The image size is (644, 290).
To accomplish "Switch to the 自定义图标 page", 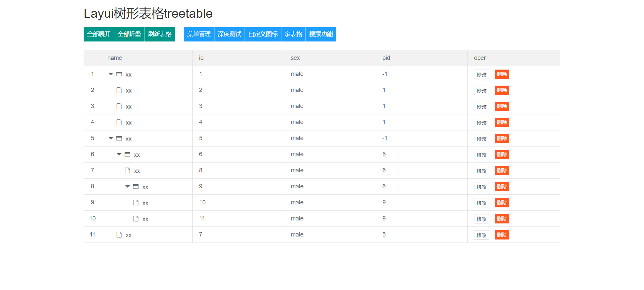I will pos(263,34).
